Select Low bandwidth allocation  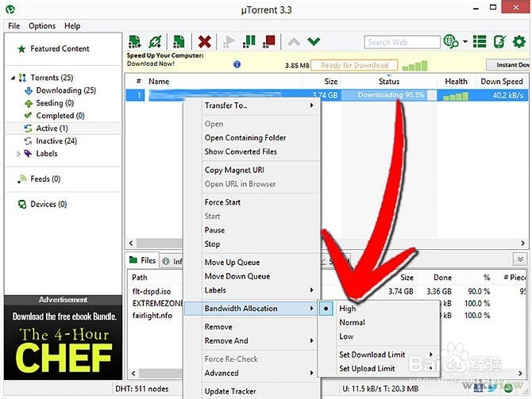pyautogui.click(x=346, y=336)
